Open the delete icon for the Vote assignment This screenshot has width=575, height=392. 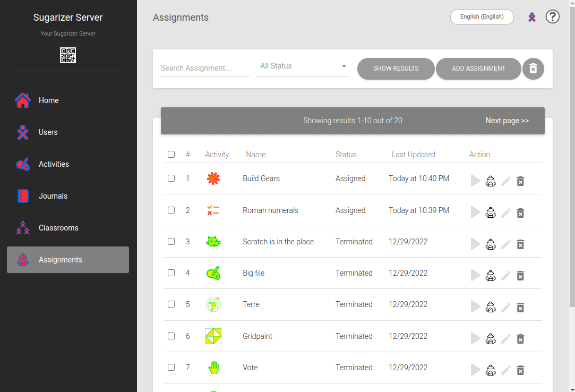point(520,370)
